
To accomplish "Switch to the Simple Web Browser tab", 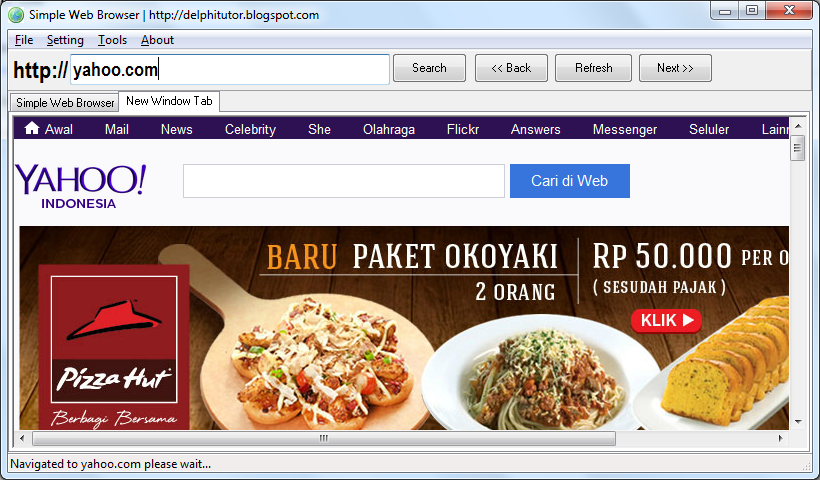I will 65,102.
